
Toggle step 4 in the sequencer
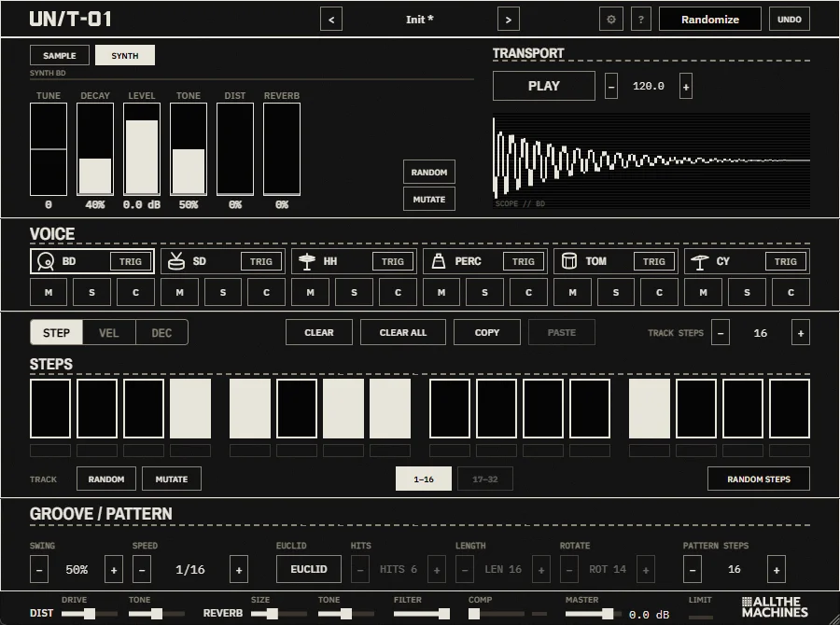click(190, 409)
